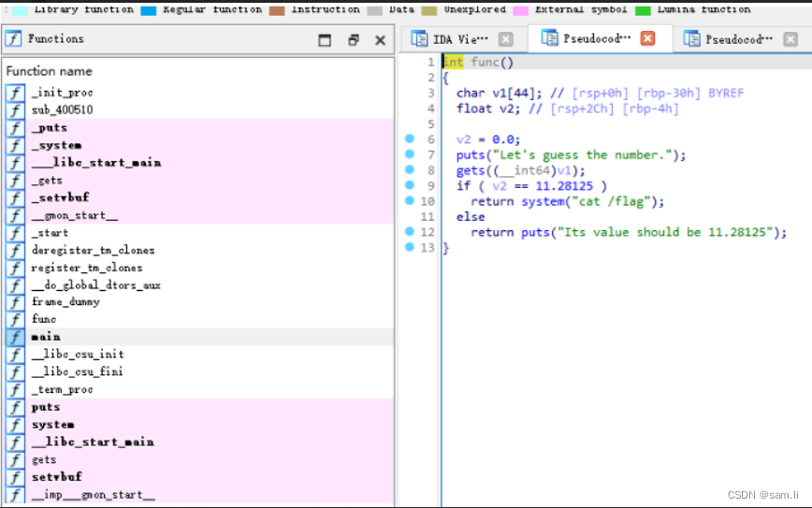812x508 pixels.
Task: Click the Library function cyan swatch
Action: (x=20, y=10)
